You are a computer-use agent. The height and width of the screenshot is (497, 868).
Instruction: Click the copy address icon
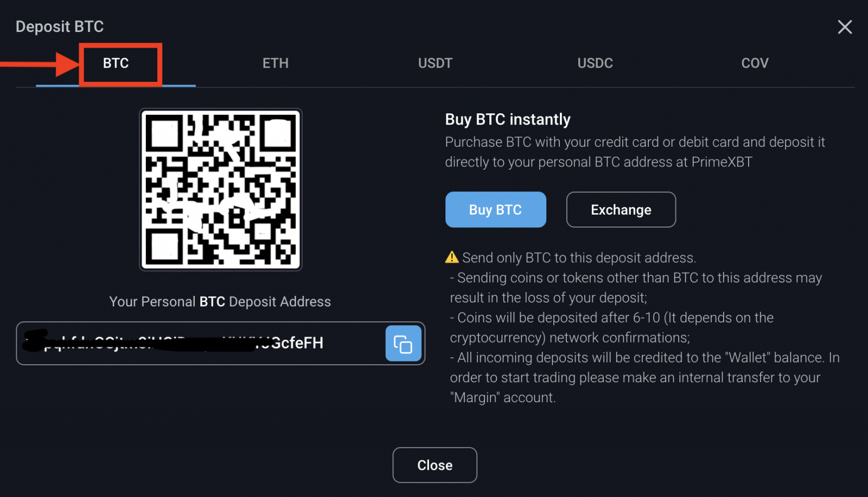(x=403, y=343)
